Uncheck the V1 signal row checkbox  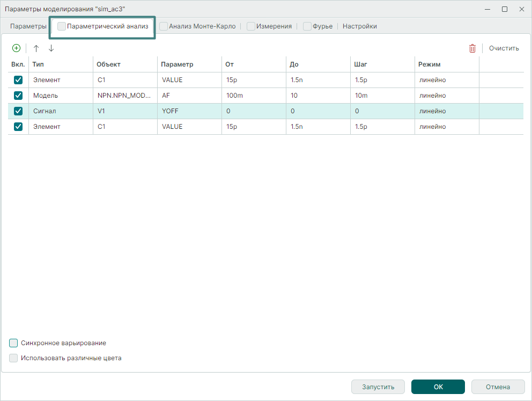point(18,111)
